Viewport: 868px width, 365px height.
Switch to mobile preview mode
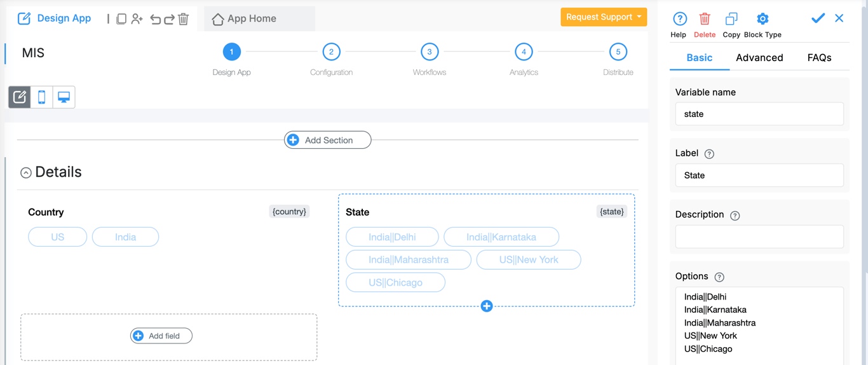pos(42,97)
